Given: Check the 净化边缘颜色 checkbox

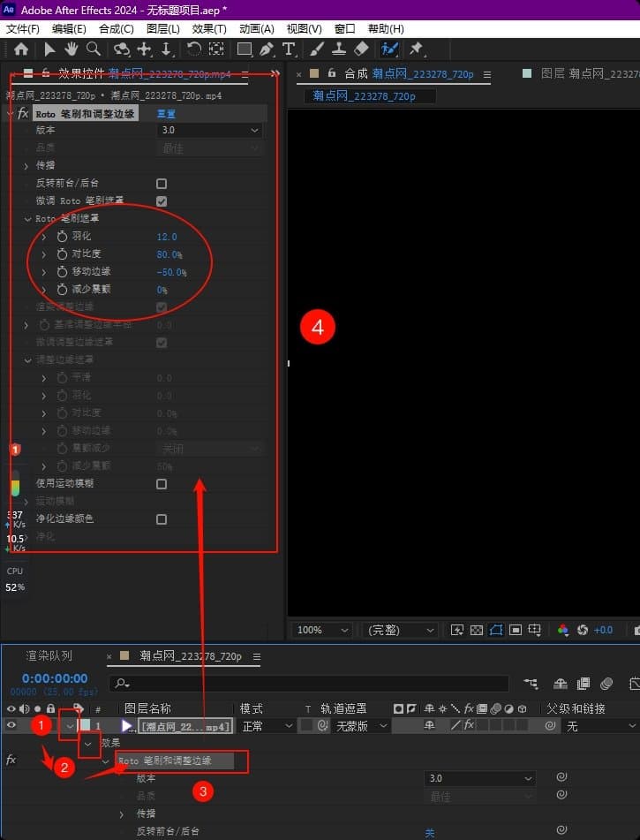Looking at the screenshot, I should coord(162,519).
